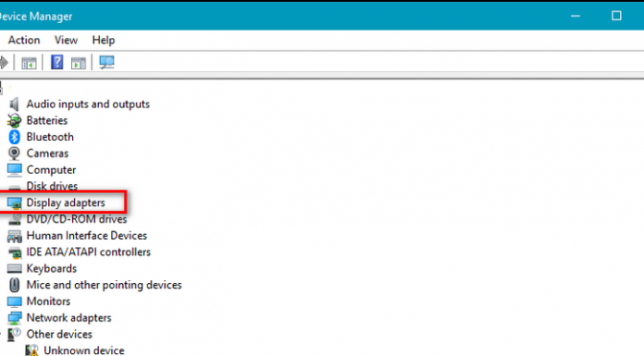Click the Bluetooth category icon
This screenshot has width=644, height=356.
pyautogui.click(x=15, y=137)
